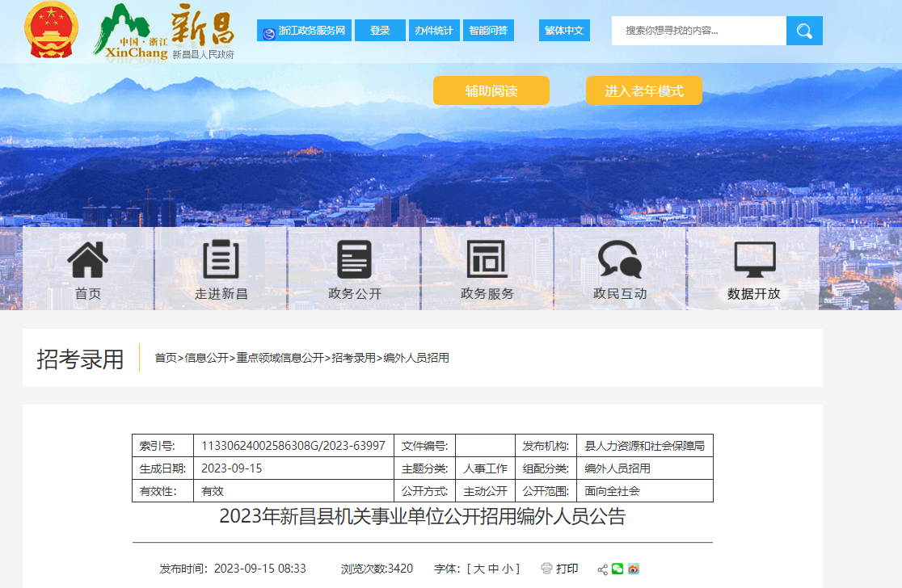The width and height of the screenshot is (902, 588).
Task: Enable 进入老年模式 senior mode
Action: pos(644,90)
